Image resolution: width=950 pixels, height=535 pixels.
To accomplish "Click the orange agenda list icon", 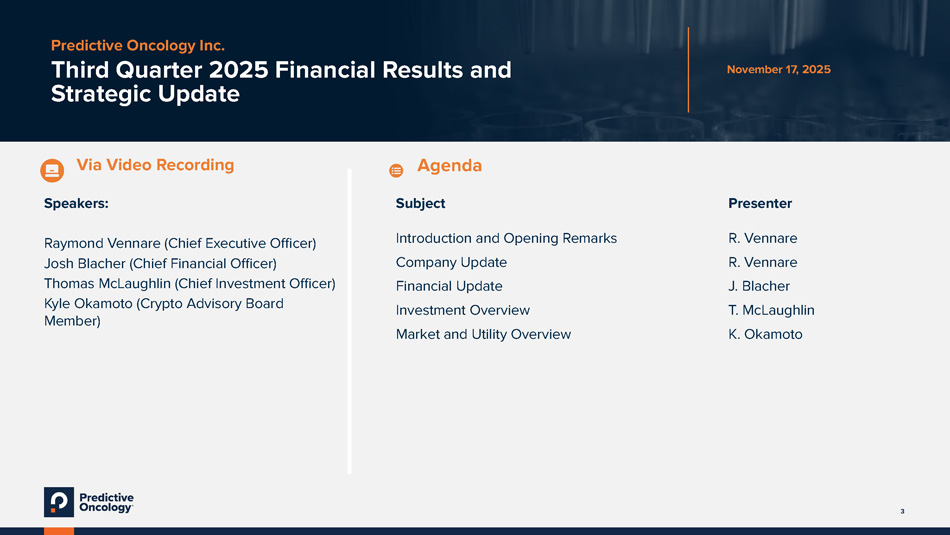I will click(x=396, y=171).
